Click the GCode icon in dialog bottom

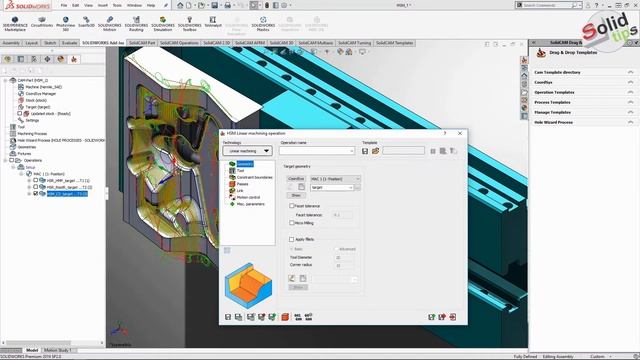tap(298, 317)
